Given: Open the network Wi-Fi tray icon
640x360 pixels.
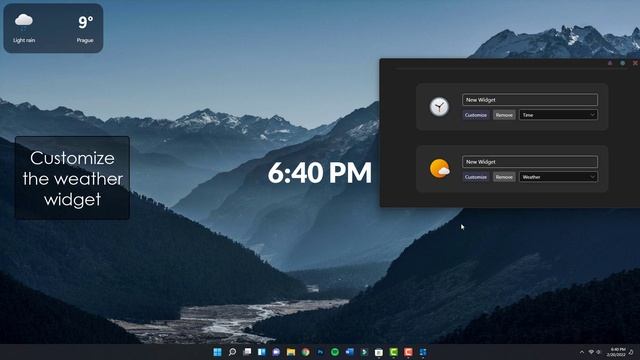Looking at the screenshot, I should (591, 352).
